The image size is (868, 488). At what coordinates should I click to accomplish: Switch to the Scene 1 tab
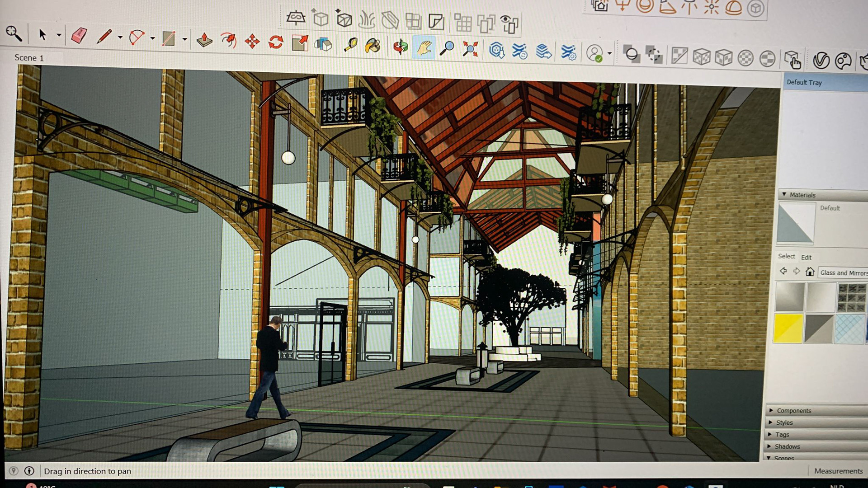point(29,58)
